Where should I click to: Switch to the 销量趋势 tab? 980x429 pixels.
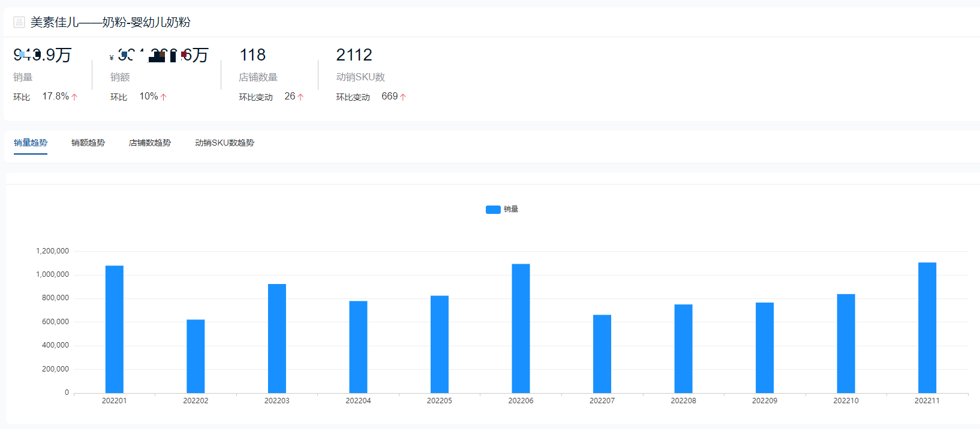tap(31, 143)
